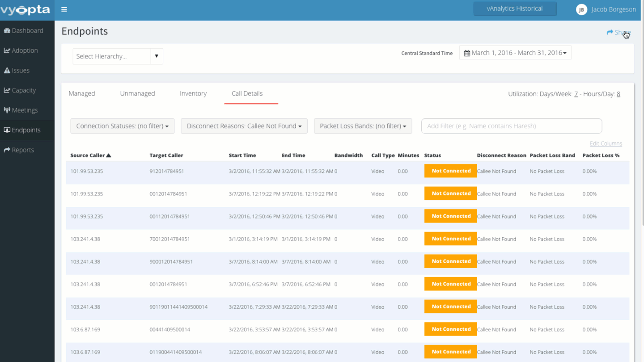Click the Jacob Borgeson user name
The height and width of the screenshot is (362, 644).
(x=614, y=9)
